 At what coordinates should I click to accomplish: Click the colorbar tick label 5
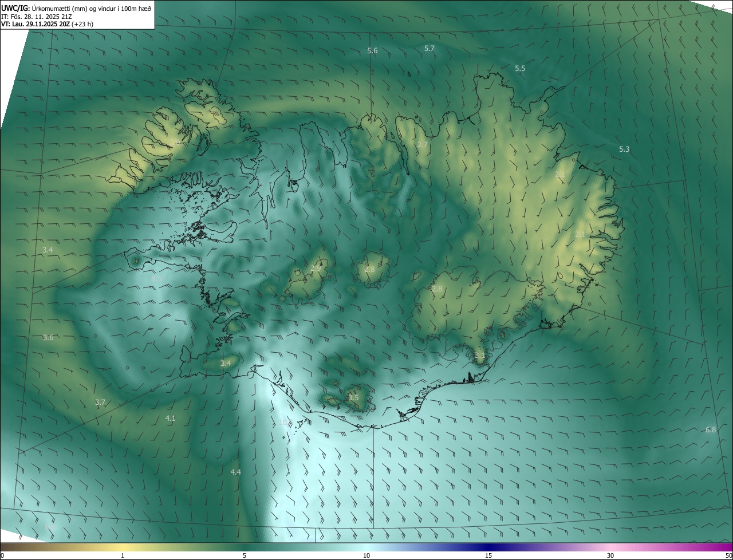click(x=245, y=555)
